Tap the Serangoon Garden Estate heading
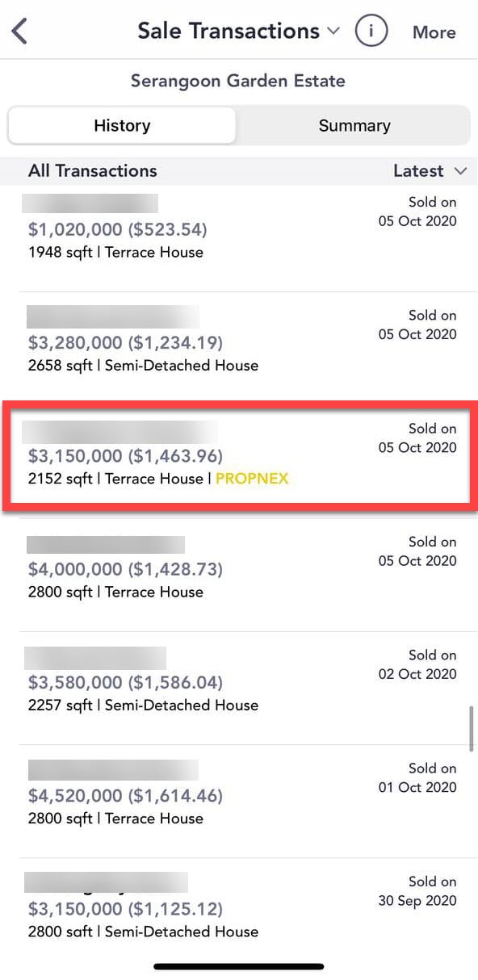Viewport: 478px width, 980px height. click(x=238, y=81)
